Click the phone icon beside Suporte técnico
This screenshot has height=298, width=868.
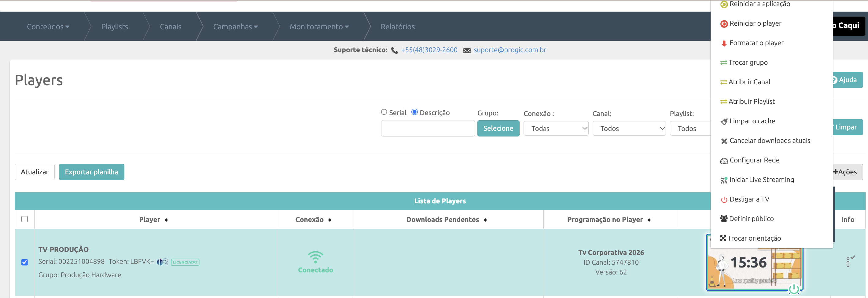tap(395, 50)
